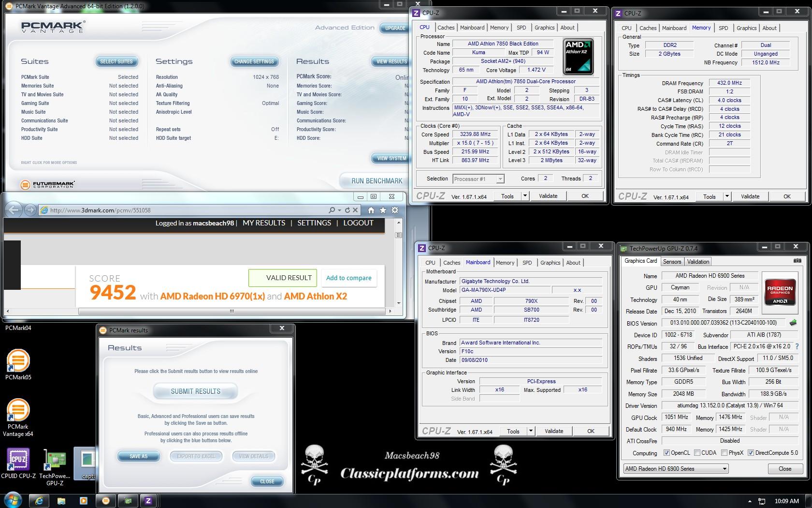Open the CPUID CPU-Z desktop shortcut

tap(18, 463)
